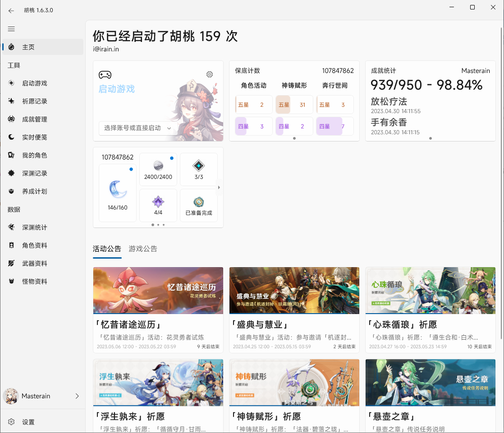The width and height of the screenshot is (504, 433).
Task: Click the vertical scrollbar on right edge
Action: (501, 183)
